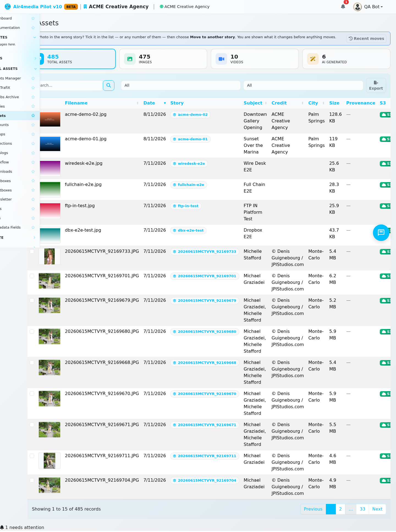Click the S3 cloud badge for acme-demo-01.jpg
Image resolution: width=396 pixels, height=532 pixels.
coord(385,139)
